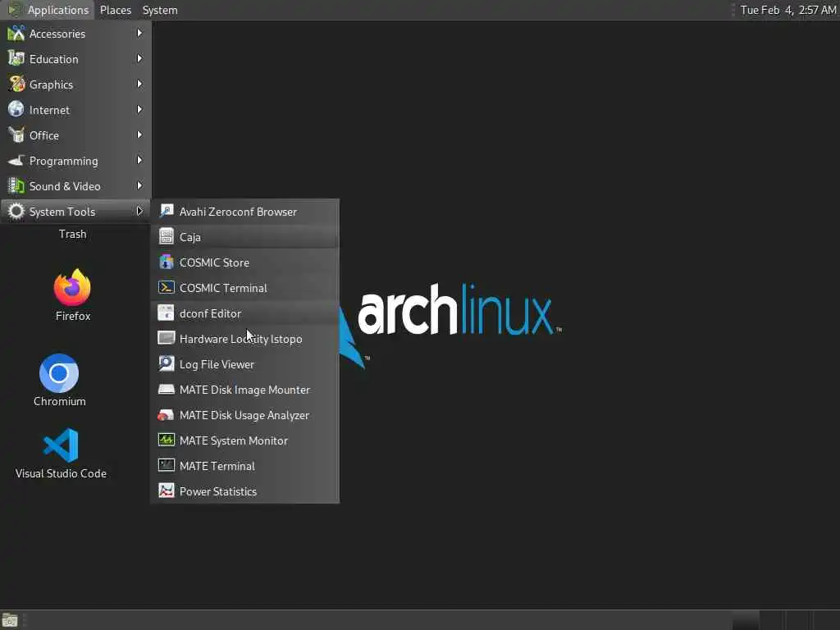Image resolution: width=840 pixels, height=630 pixels.
Task: Click the "Visual Studio Code" desktop label
Action: tap(61, 473)
